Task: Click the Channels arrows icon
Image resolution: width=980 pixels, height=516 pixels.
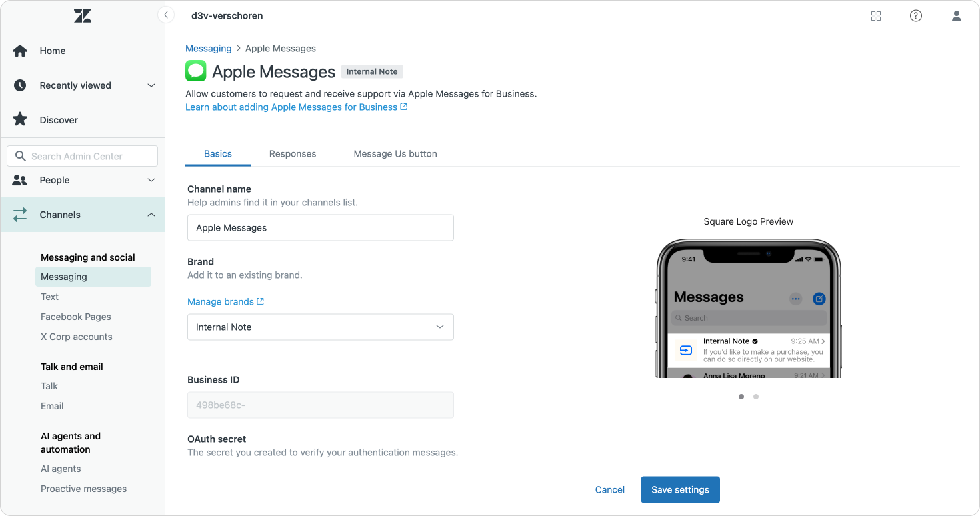Action: click(20, 215)
